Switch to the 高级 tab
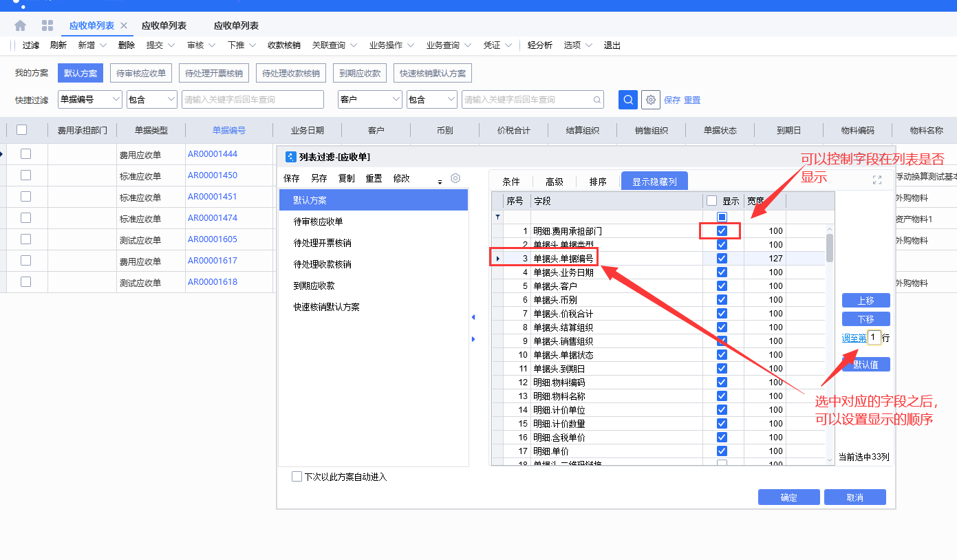 555,182
